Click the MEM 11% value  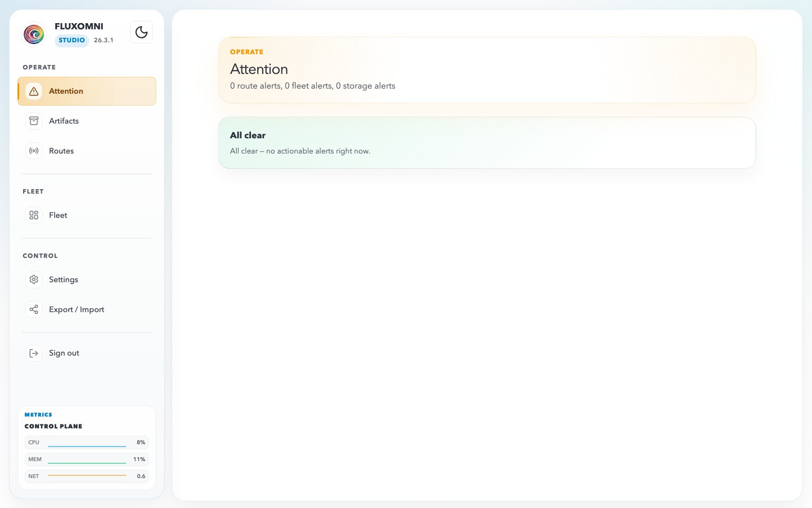[139, 459]
